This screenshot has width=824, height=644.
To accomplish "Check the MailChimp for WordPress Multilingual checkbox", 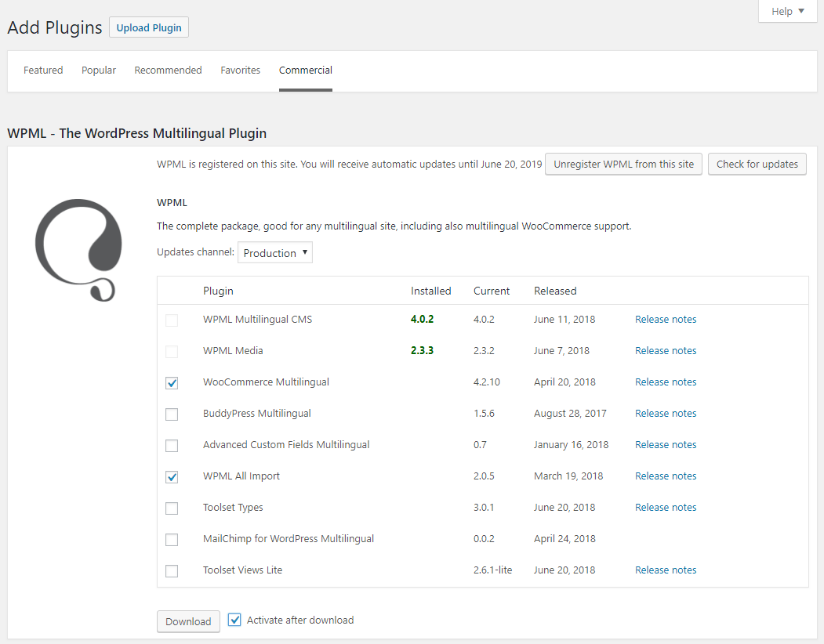I will point(172,540).
